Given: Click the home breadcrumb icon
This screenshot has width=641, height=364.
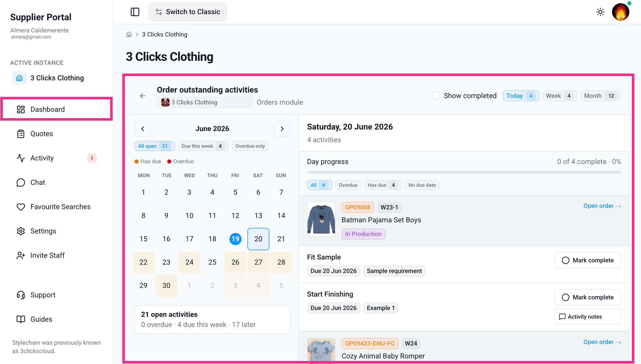Looking at the screenshot, I should pyautogui.click(x=129, y=34).
